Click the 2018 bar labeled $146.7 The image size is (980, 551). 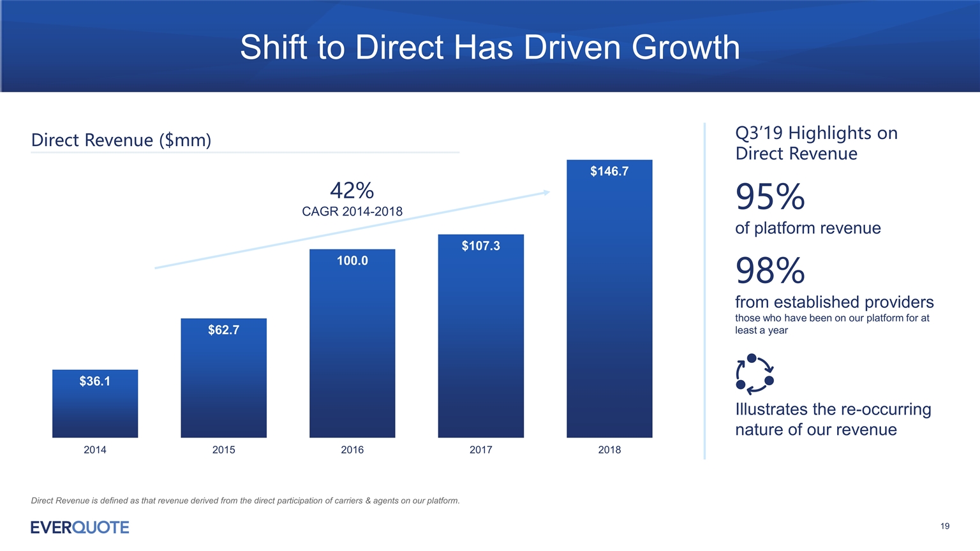tap(609, 298)
